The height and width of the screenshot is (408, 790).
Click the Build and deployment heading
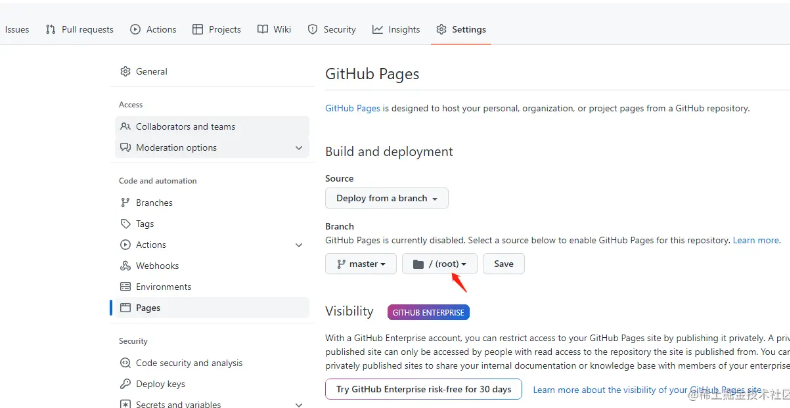click(389, 152)
